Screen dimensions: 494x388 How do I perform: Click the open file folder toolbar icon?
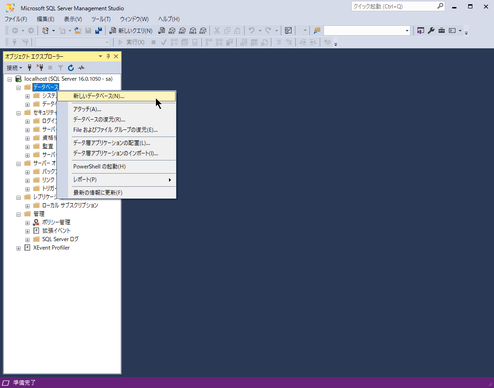(x=78, y=31)
